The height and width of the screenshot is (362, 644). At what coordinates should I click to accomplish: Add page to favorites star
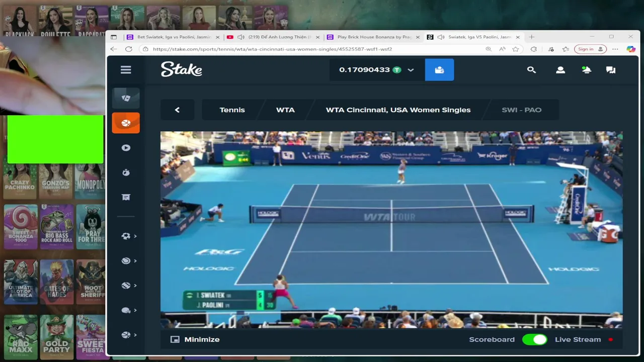(516, 49)
